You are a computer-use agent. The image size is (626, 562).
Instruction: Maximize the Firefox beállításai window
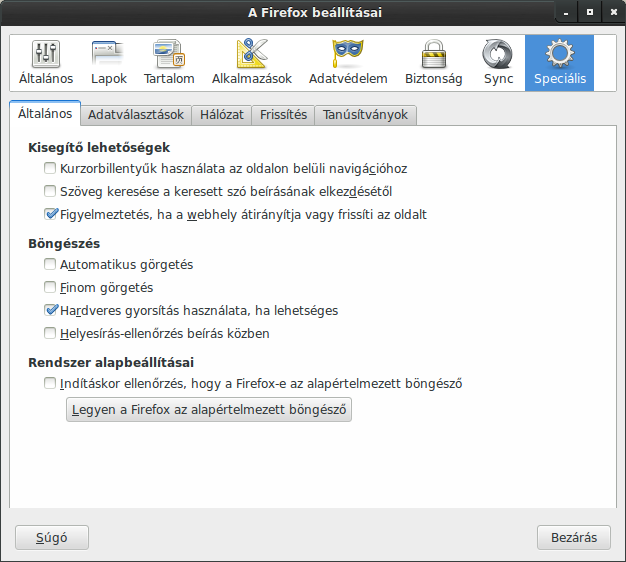(x=590, y=13)
